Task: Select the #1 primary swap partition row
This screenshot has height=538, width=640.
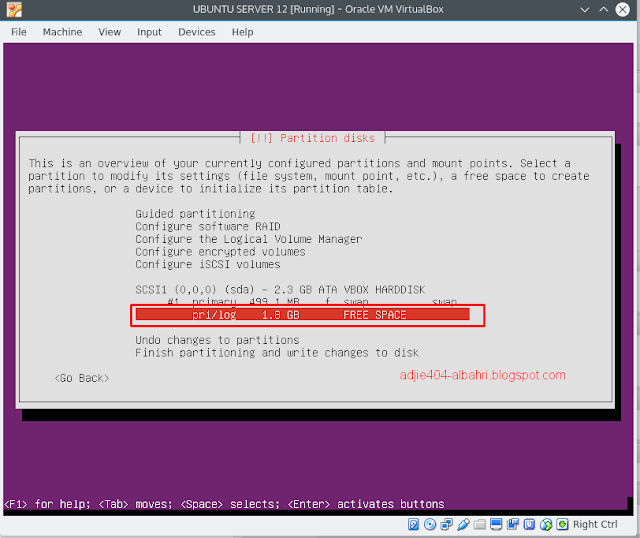Action: (x=312, y=302)
